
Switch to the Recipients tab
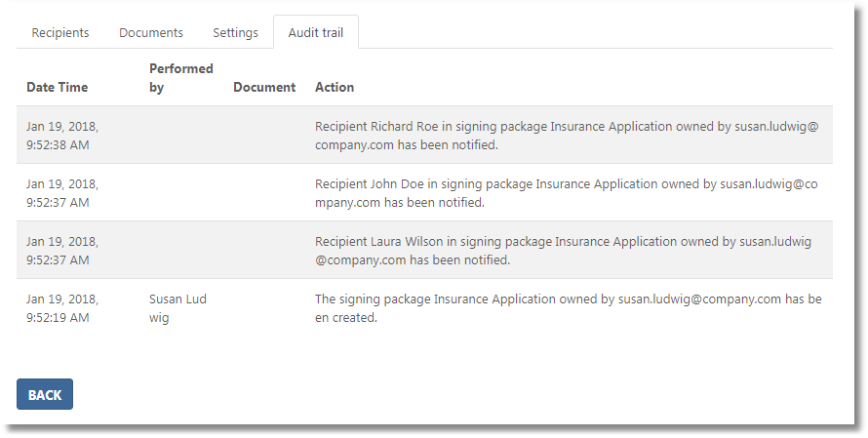pos(60,32)
